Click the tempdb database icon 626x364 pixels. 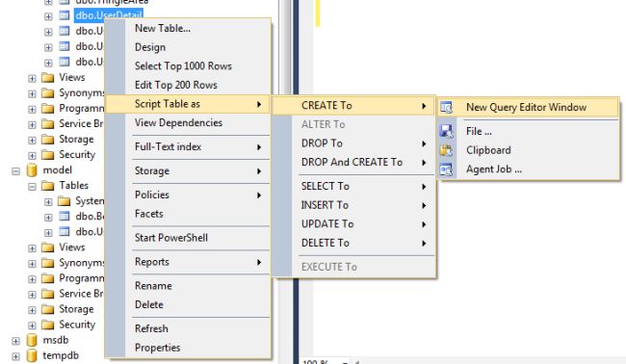click(32, 355)
